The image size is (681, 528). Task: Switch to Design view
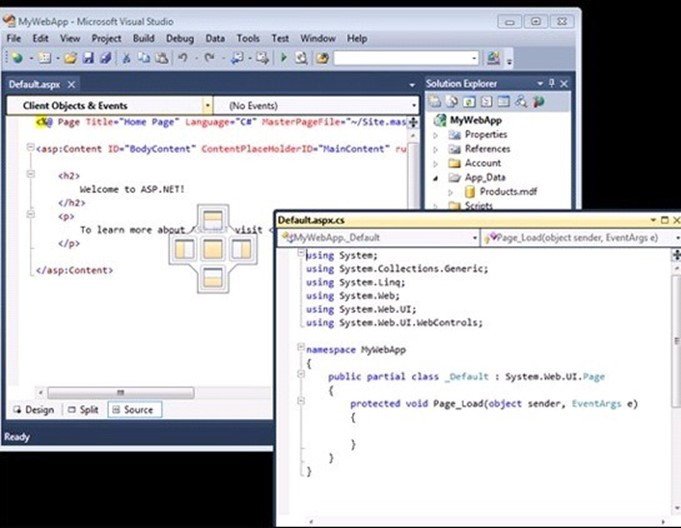point(34,409)
